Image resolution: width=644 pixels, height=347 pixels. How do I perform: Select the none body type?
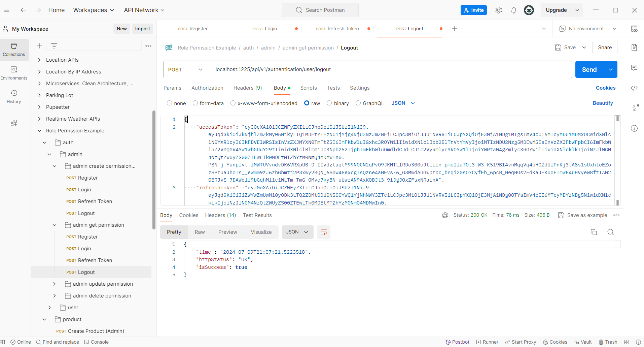(x=170, y=103)
